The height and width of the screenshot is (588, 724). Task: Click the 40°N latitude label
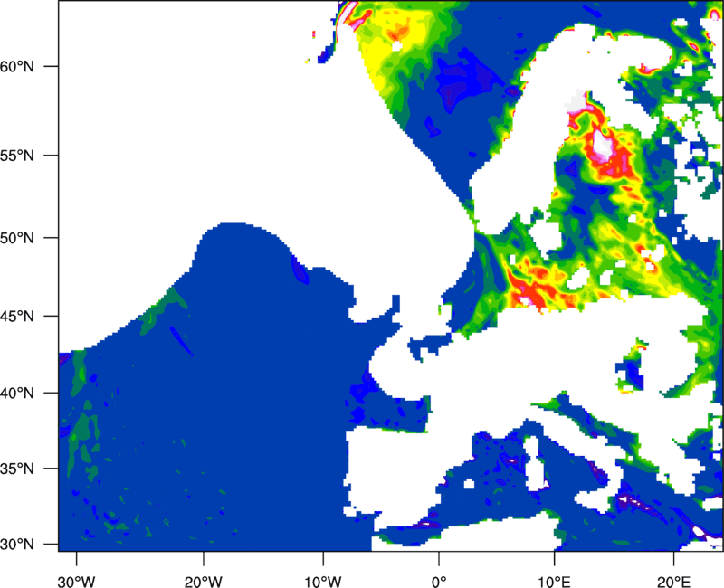(16, 394)
